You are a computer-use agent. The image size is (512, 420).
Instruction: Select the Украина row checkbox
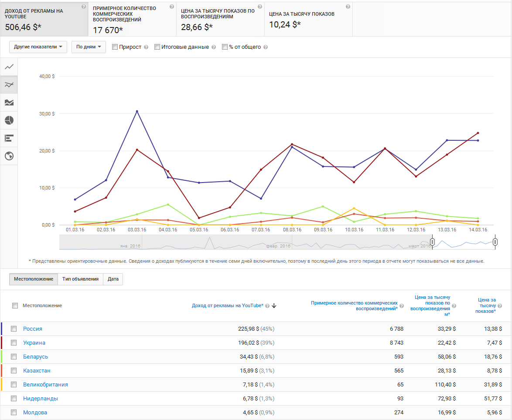pyautogui.click(x=14, y=343)
